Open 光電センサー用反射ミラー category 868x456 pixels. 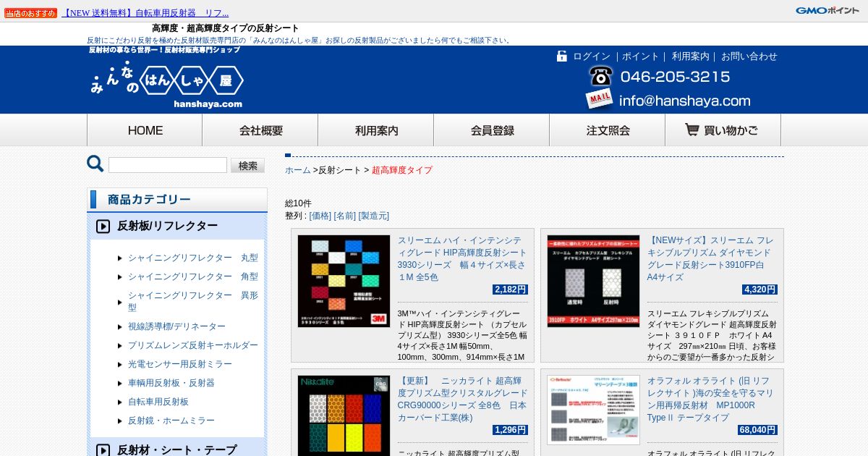(x=180, y=364)
